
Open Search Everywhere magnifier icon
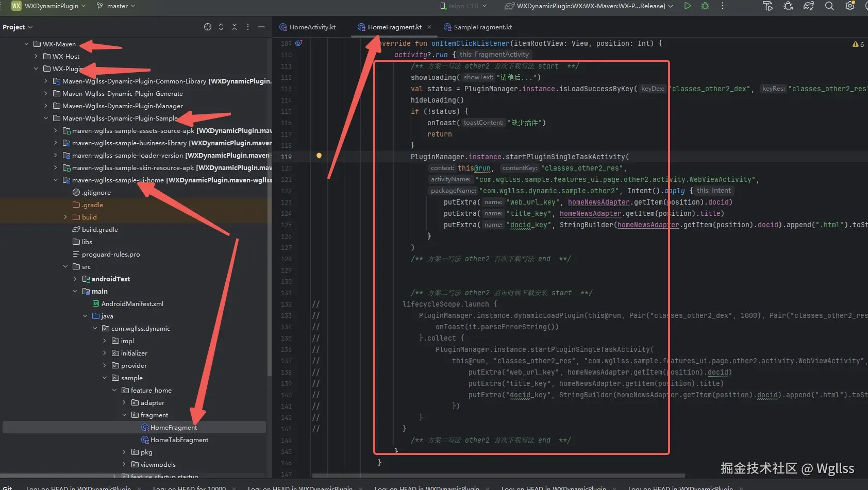coord(829,6)
